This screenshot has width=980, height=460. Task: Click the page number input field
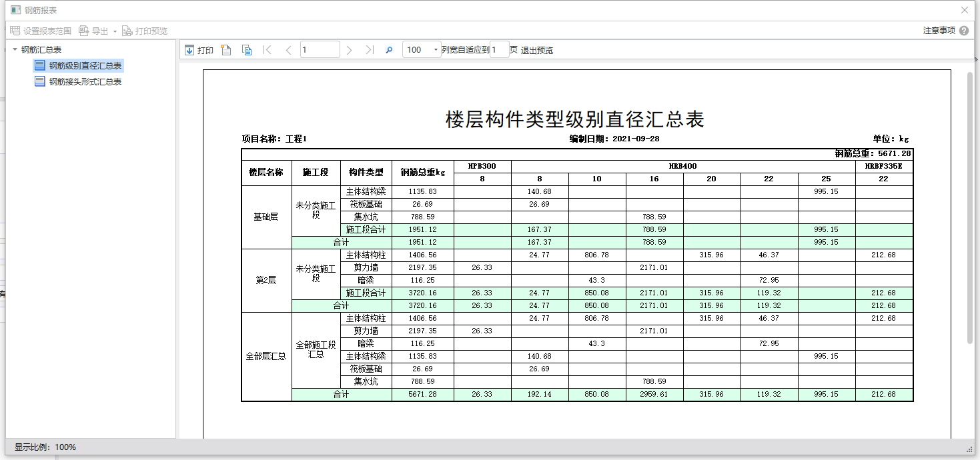320,50
